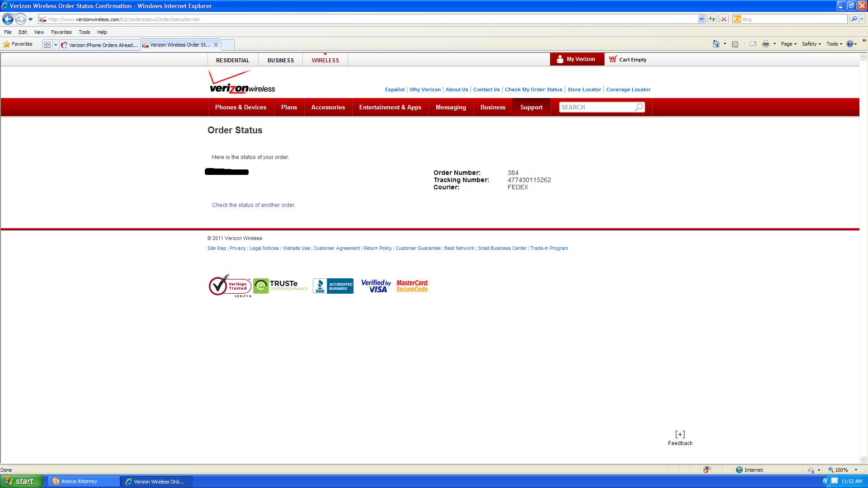868x488 pixels.
Task: Open the Safety command menu
Action: click(811, 44)
